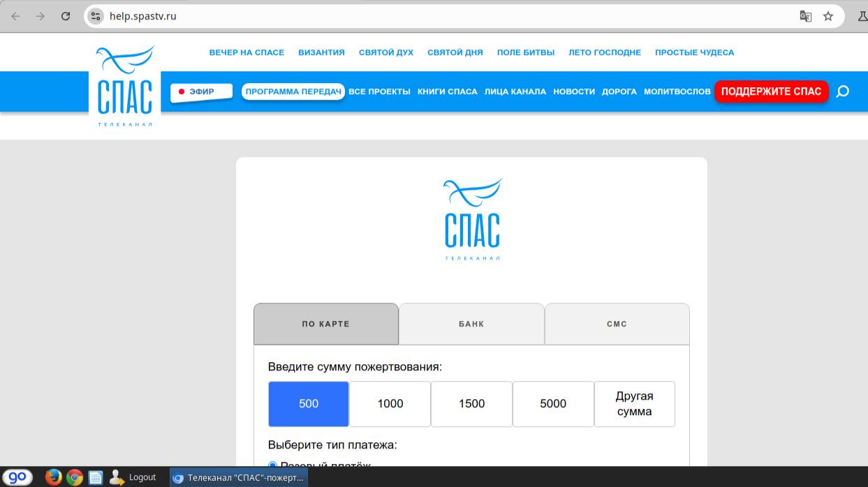This screenshot has height=487, width=868.
Task: Click the browser forward arrow
Action: click(x=41, y=16)
